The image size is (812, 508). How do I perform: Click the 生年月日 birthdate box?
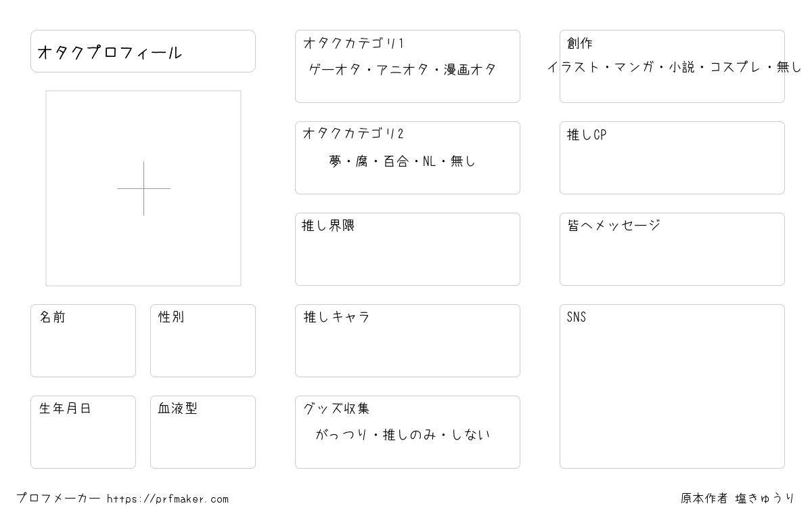[83, 432]
